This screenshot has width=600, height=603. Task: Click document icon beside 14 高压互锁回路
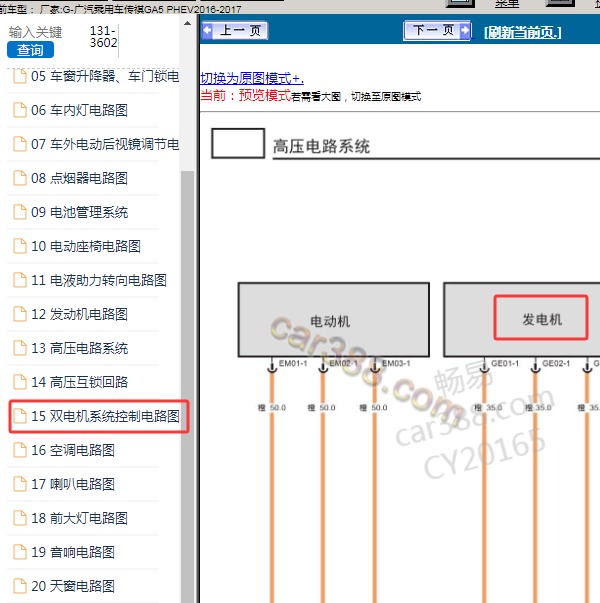point(20,381)
